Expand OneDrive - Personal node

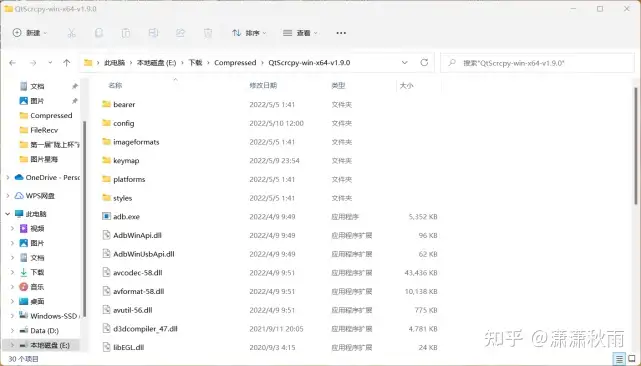tap(8, 177)
